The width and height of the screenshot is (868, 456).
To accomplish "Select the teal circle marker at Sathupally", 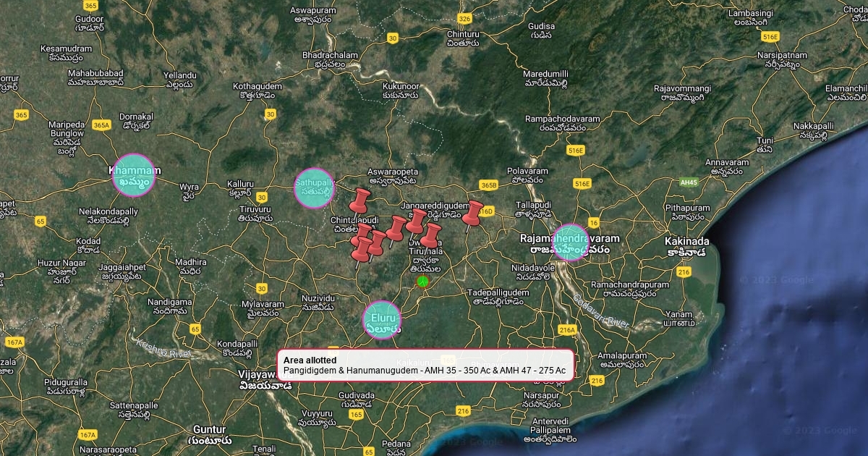I will tap(315, 187).
